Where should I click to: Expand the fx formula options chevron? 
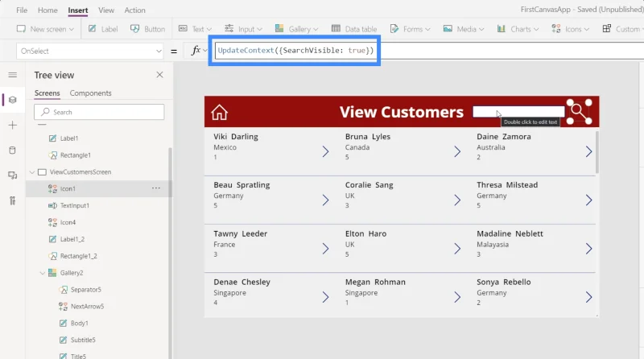point(205,51)
